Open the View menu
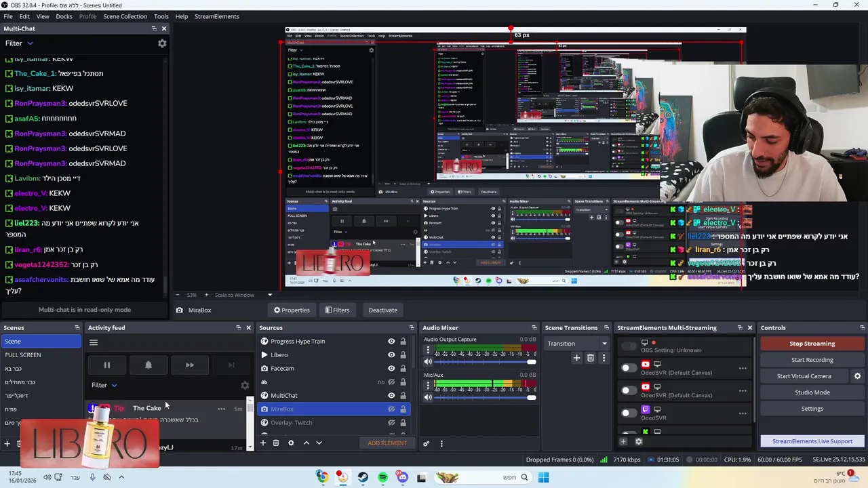The image size is (868, 488). pos(43,16)
